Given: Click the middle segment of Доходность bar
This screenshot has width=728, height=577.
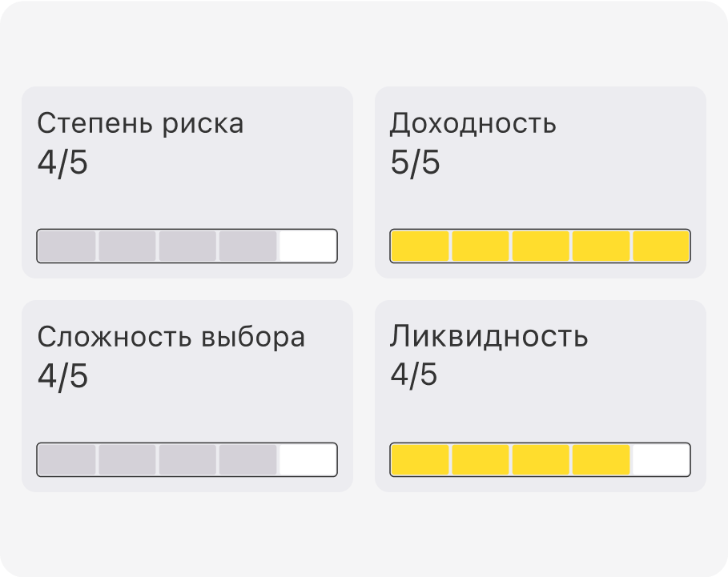Looking at the screenshot, I should coord(541,246).
